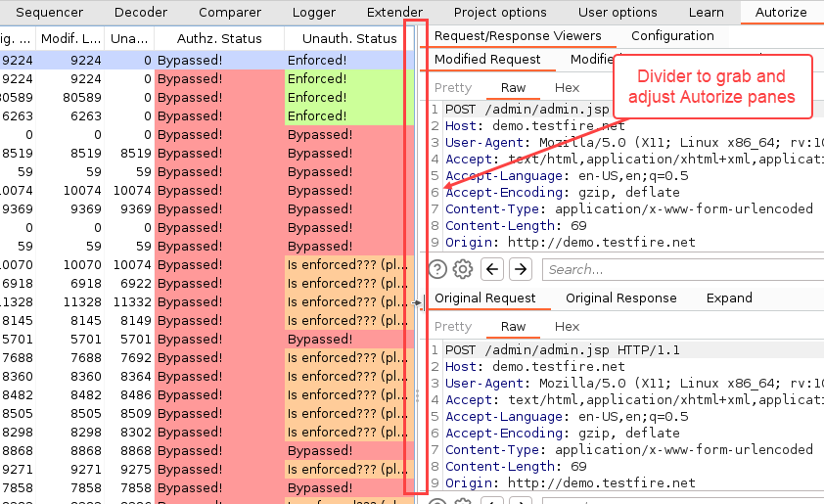The image size is (824, 504).
Task: Switch Original Request view to Pretty
Action: (452, 327)
